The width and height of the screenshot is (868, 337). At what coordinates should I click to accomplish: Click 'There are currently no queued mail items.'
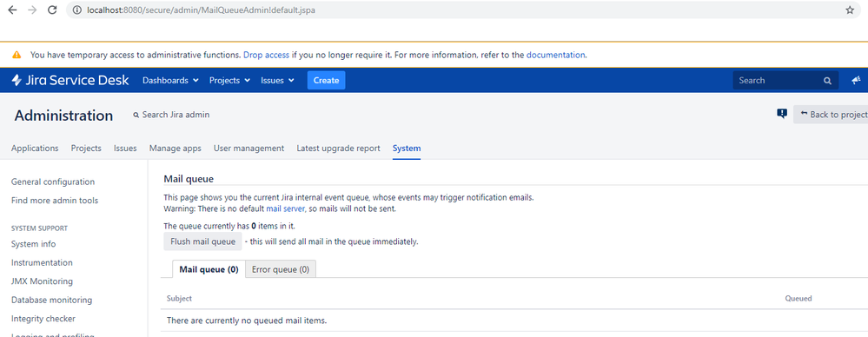247,320
